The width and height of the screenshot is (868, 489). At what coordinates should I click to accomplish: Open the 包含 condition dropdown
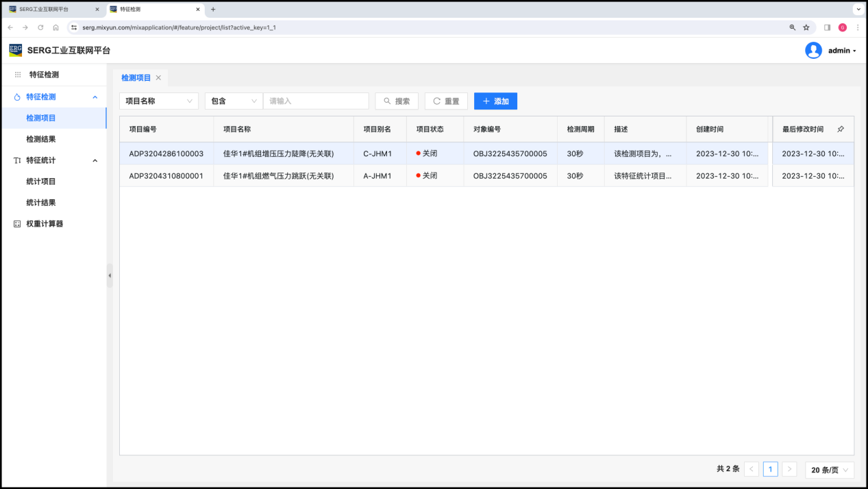coord(234,101)
